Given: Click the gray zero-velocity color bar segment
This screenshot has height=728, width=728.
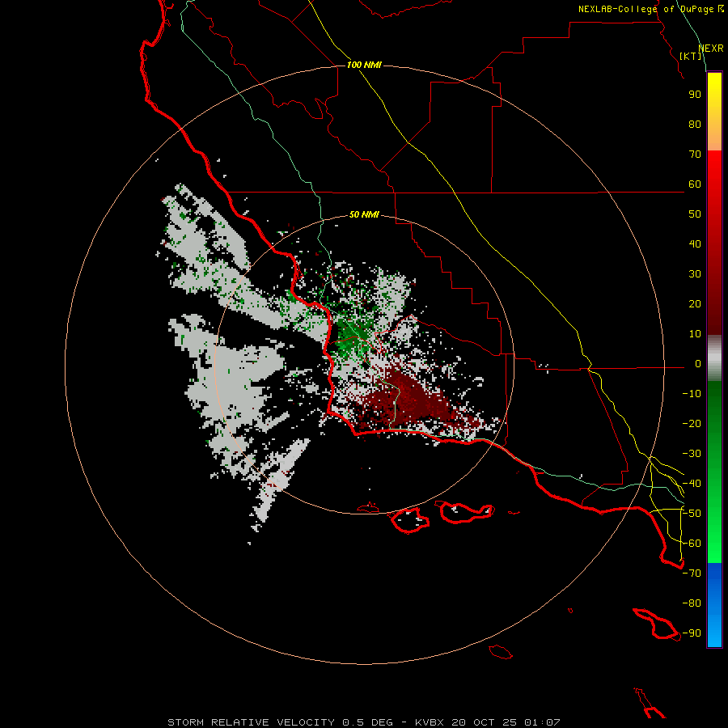Looking at the screenshot, I should point(714,358).
